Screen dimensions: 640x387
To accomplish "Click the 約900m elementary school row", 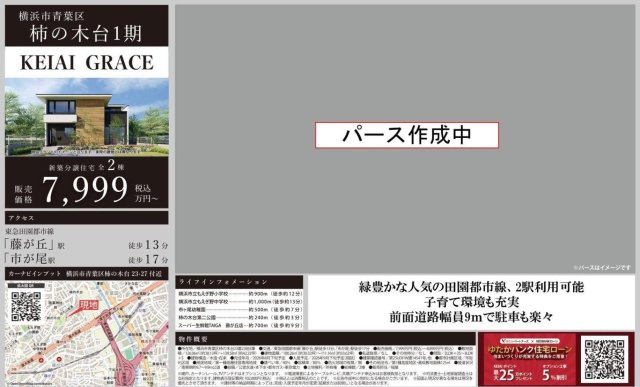I will tap(240, 294).
